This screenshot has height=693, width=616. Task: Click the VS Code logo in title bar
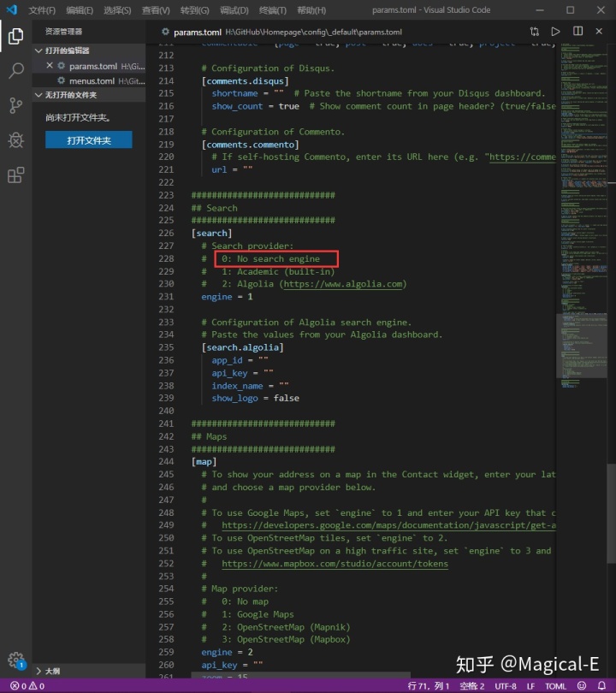tap(12, 9)
